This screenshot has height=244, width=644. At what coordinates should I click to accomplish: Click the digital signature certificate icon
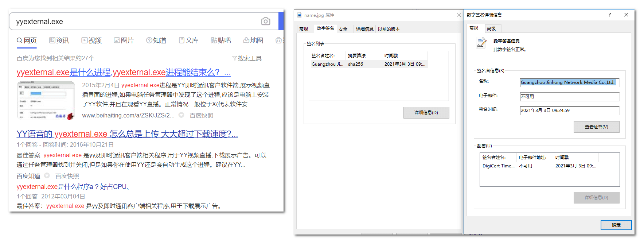(x=481, y=43)
